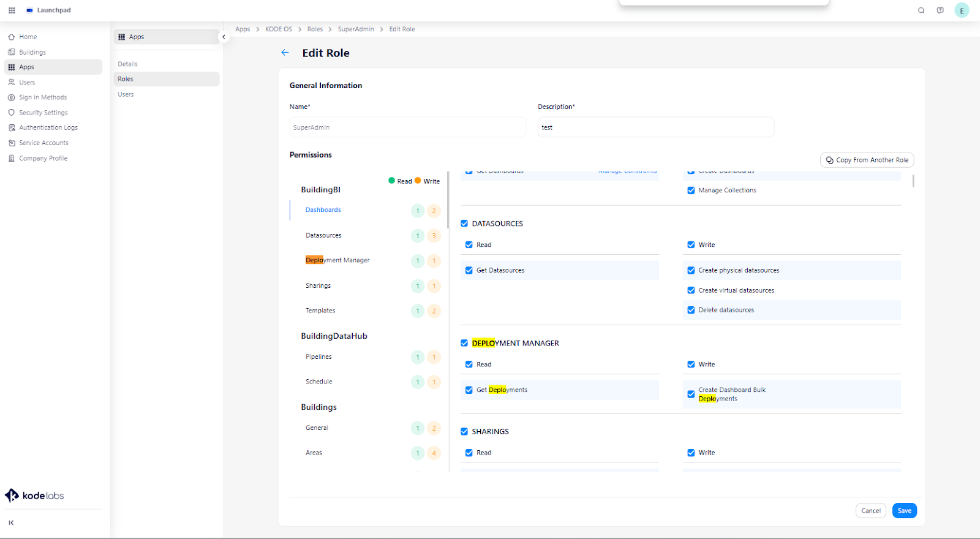Uncheck the DATASOURCES section checkbox
980x539 pixels.
coord(464,224)
